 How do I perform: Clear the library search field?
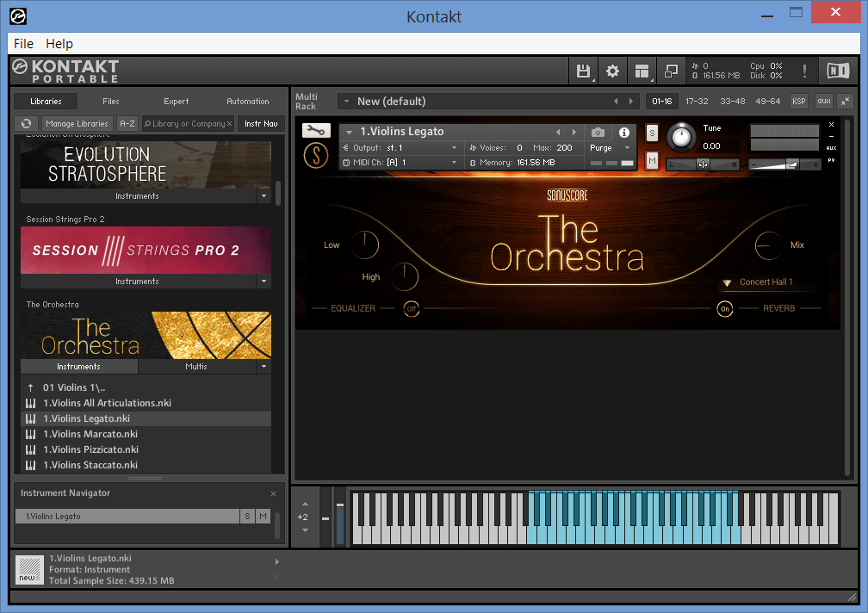point(229,123)
